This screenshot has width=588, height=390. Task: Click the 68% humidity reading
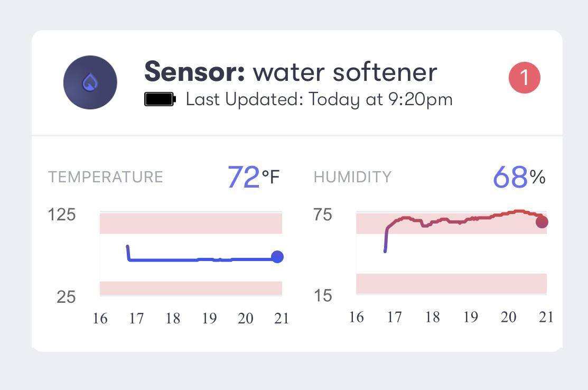click(518, 177)
